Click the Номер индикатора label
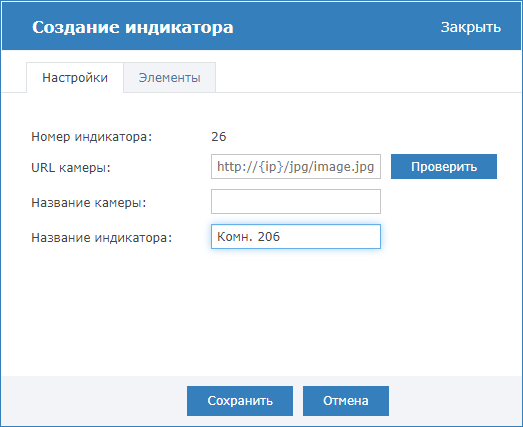The width and height of the screenshot is (523, 427). coord(92,137)
